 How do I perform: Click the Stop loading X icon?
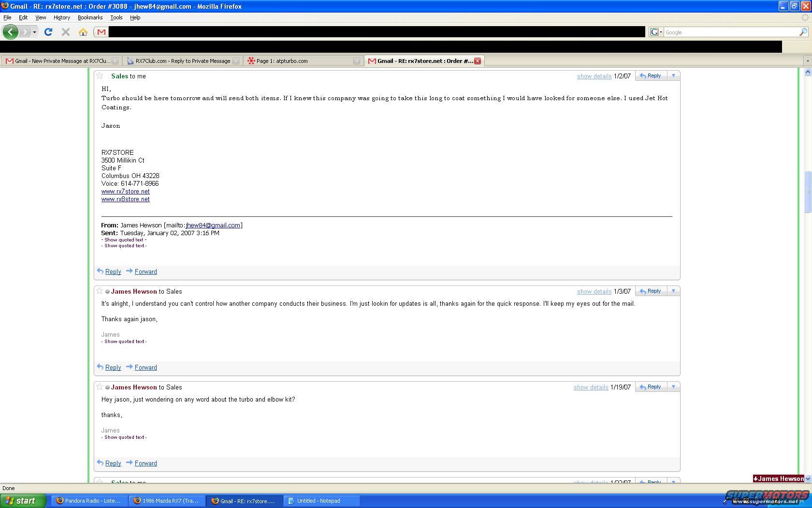click(x=66, y=32)
